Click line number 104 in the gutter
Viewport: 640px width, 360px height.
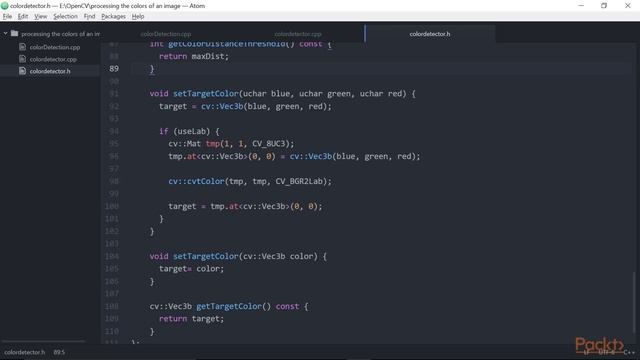(112, 256)
